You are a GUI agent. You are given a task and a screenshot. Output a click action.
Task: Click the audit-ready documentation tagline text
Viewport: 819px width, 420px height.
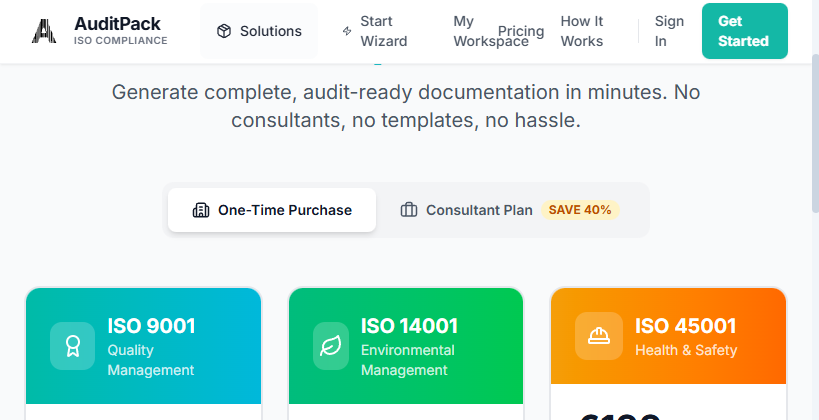pos(406,107)
